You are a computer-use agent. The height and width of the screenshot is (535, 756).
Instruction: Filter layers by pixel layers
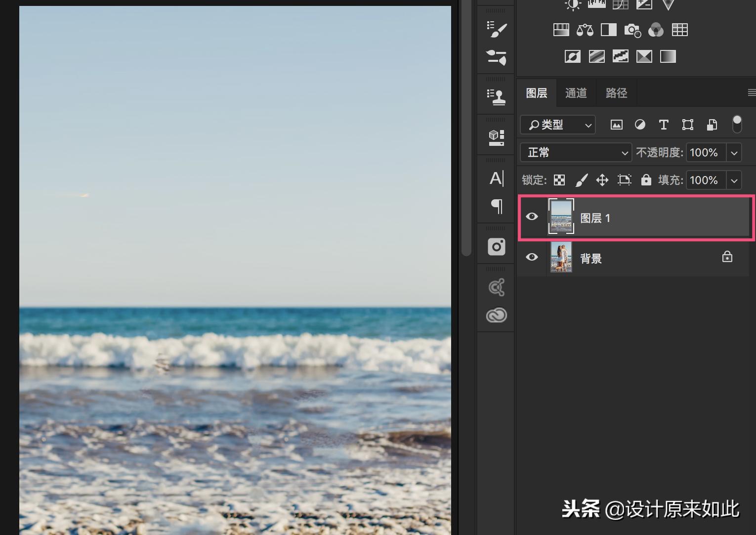click(x=617, y=125)
